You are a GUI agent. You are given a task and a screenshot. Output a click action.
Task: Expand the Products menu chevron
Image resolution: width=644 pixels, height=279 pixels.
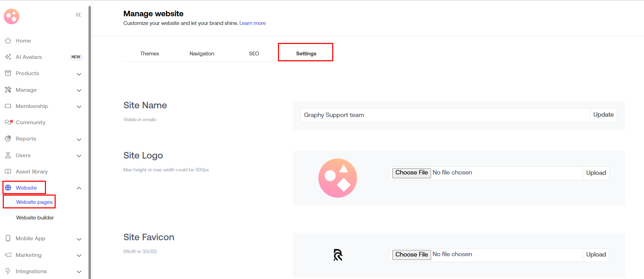tap(79, 74)
